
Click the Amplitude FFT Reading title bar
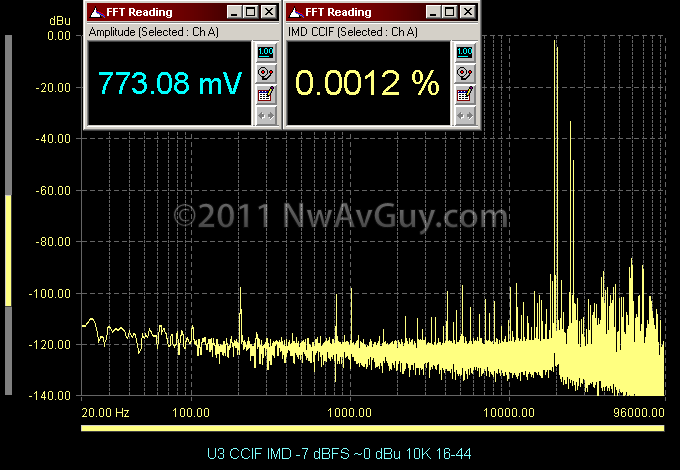click(x=182, y=12)
